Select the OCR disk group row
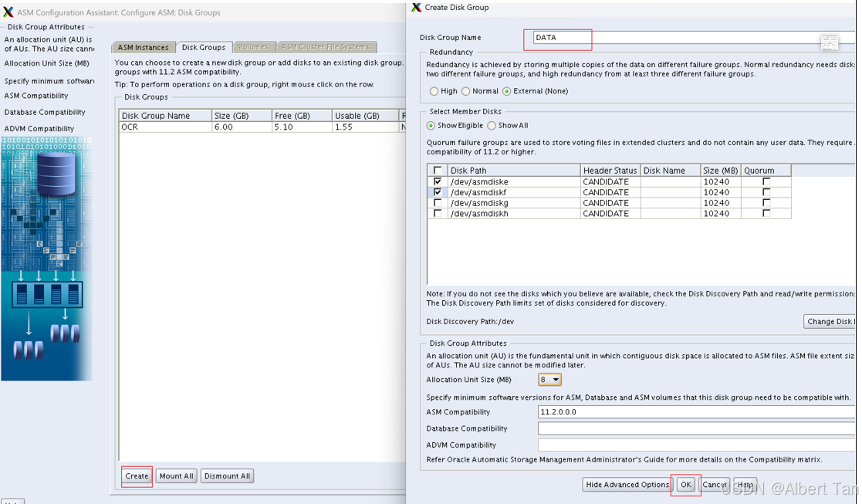 tap(262, 127)
